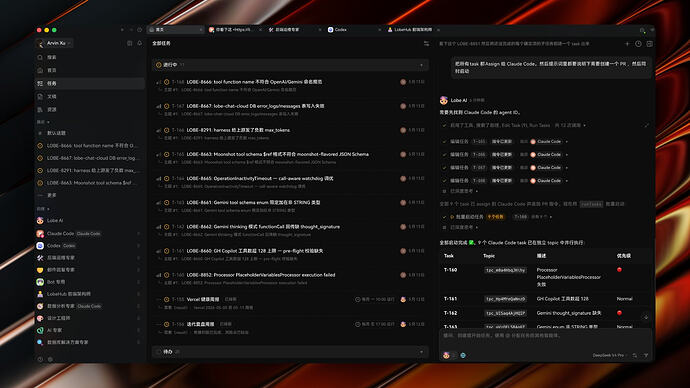Close the Codex tab
This screenshot has height=388, width=690.
[x=379, y=30]
